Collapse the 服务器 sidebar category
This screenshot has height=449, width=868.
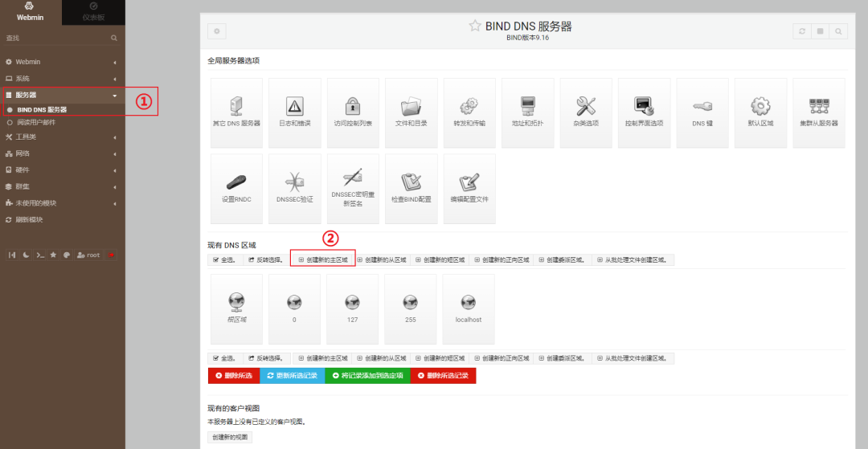(63, 96)
